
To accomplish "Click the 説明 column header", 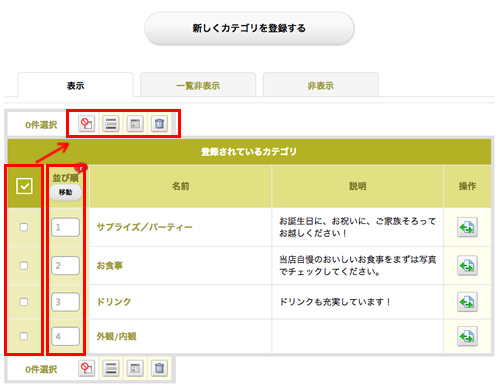I will [x=358, y=186].
